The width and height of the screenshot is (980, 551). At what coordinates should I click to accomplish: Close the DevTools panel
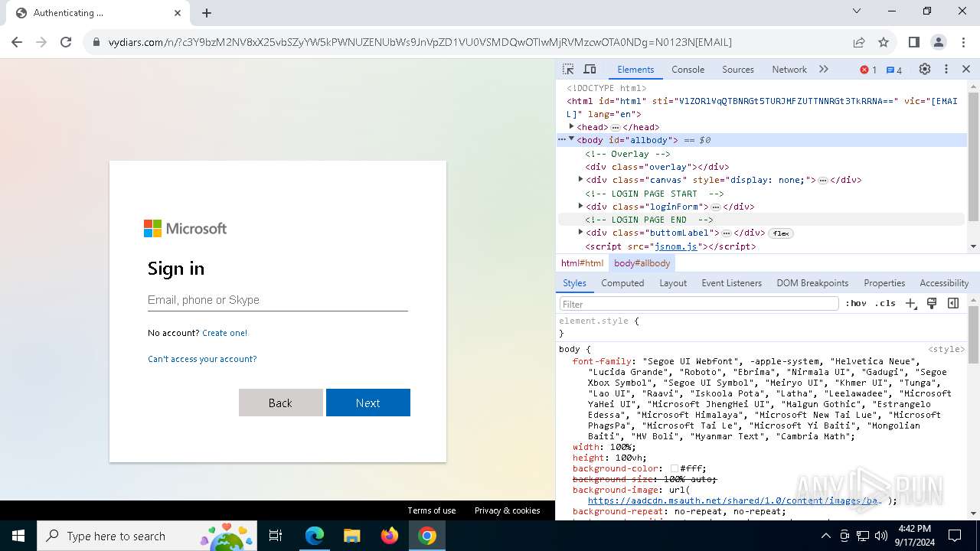(x=966, y=69)
